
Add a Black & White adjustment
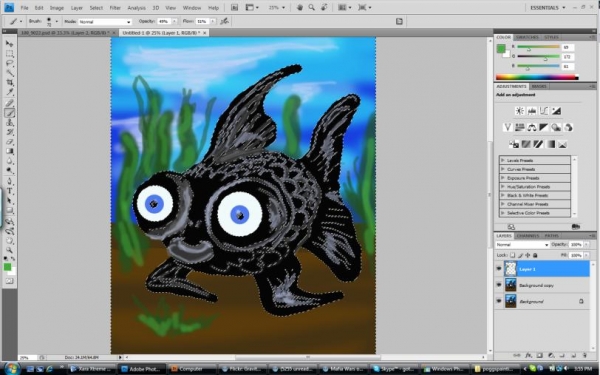(544, 127)
